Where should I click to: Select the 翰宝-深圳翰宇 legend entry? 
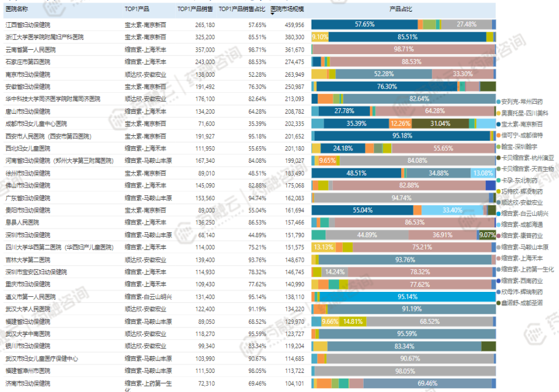pyautogui.click(x=517, y=147)
